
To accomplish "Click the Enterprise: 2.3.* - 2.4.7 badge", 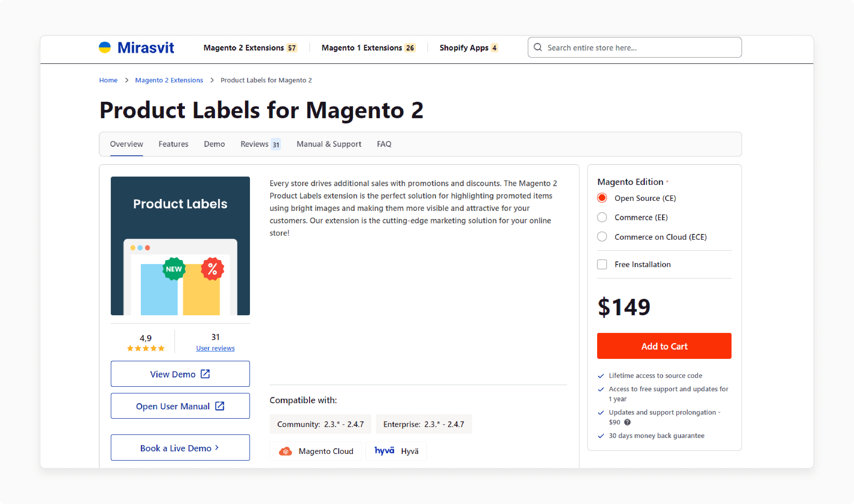I will (x=423, y=424).
